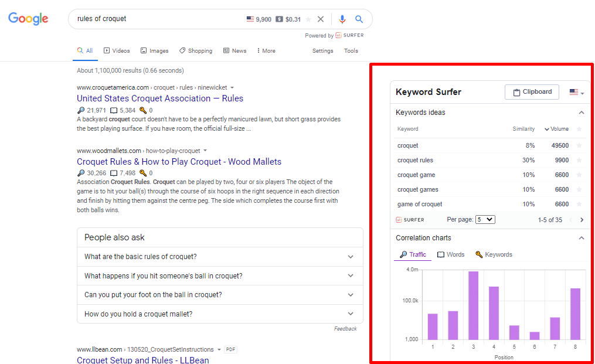595x364 pixels.
Task: Open country flag dropdown in Keyword Surfer
Action: tap(576, 92)
